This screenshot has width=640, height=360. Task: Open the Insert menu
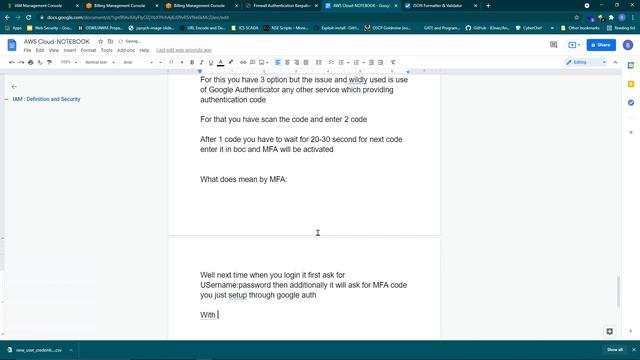70,50
